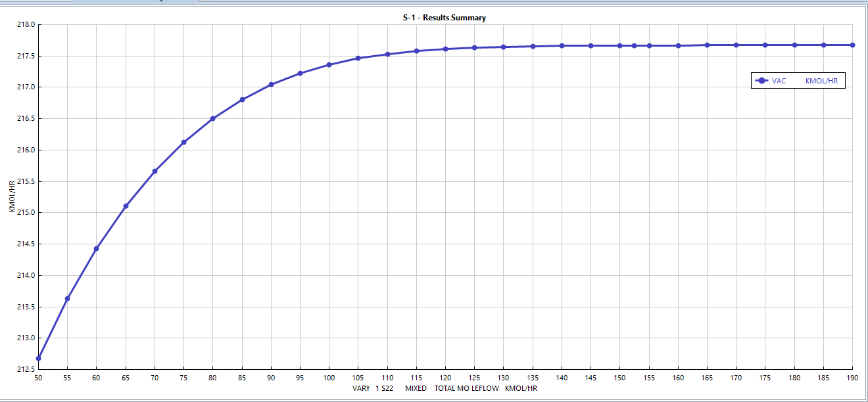Click the VAC KMOL/HR legend entry
Viewport: 868px width, 402px height.
[x=798, y=80]
